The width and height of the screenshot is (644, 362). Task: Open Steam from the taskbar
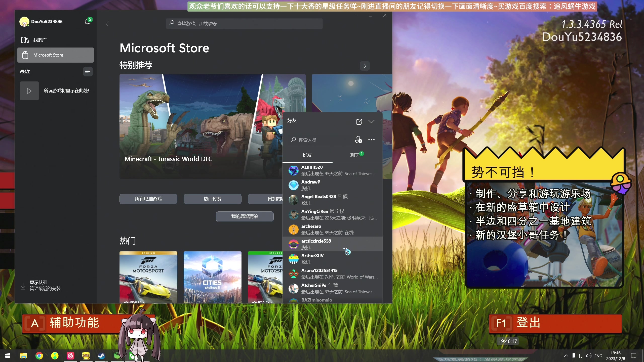pyautogui.click(x=101, y=356)
